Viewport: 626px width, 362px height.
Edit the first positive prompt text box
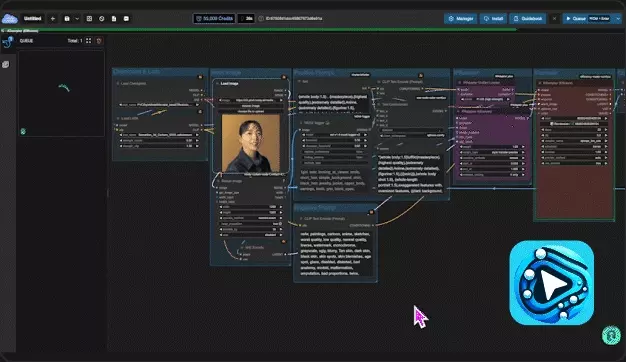[x=333, y=102]
